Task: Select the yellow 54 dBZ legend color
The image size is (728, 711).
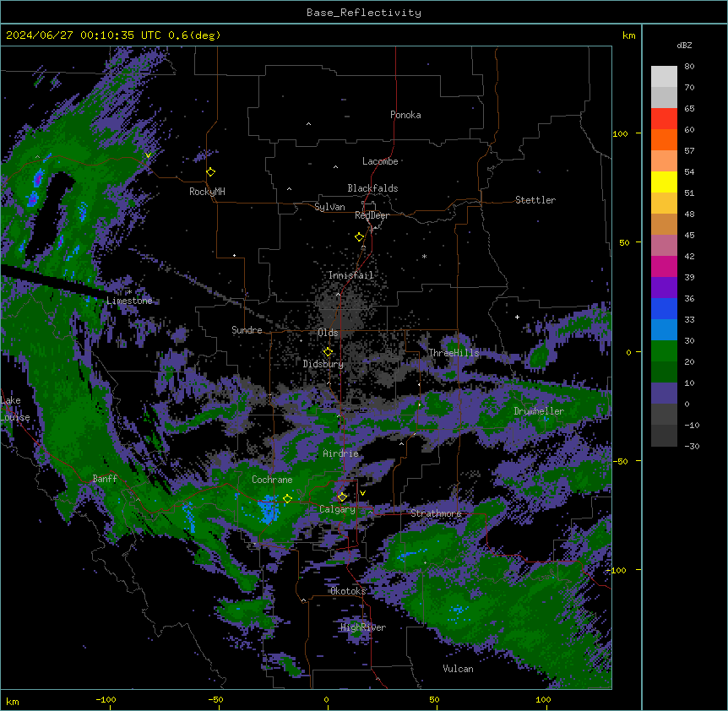Action: (664, 182)
